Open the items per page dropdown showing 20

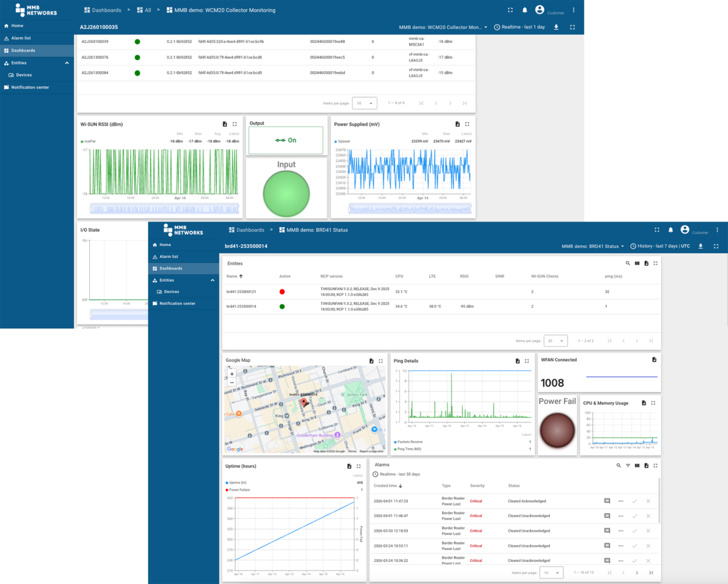(x=556, y=341)
